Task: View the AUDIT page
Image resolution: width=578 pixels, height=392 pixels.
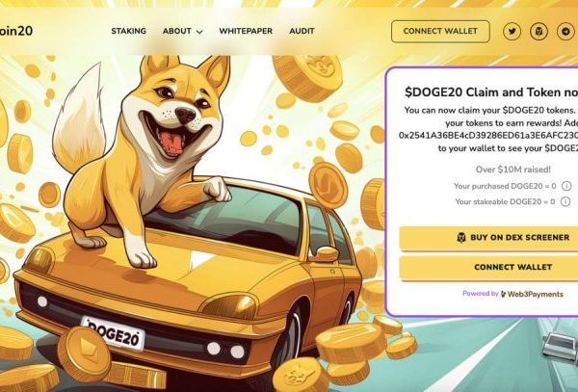Action: pyautogui.click(x=302, y=31)
